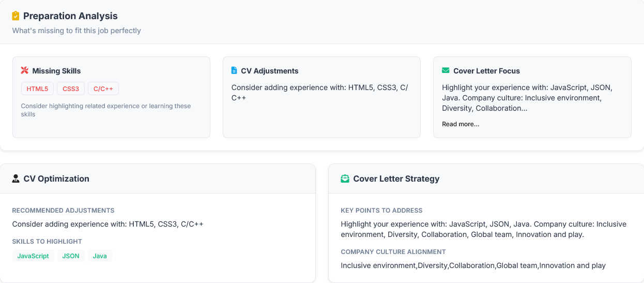Click the CV Adjustments card title
This screenshot has height=283, width=644.
[x=269, y=71]
